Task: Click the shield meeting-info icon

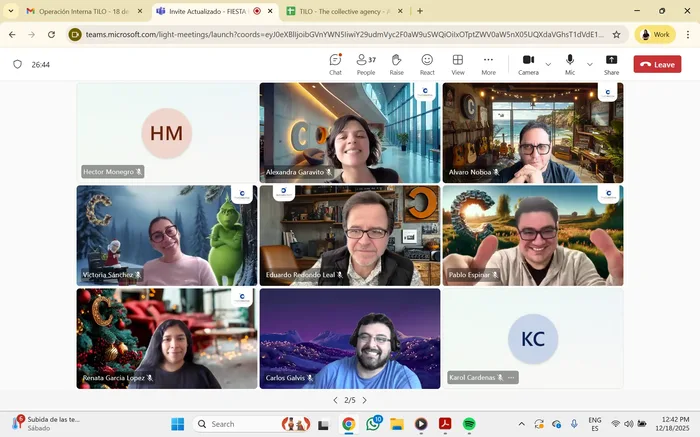Action: (17, 64)
